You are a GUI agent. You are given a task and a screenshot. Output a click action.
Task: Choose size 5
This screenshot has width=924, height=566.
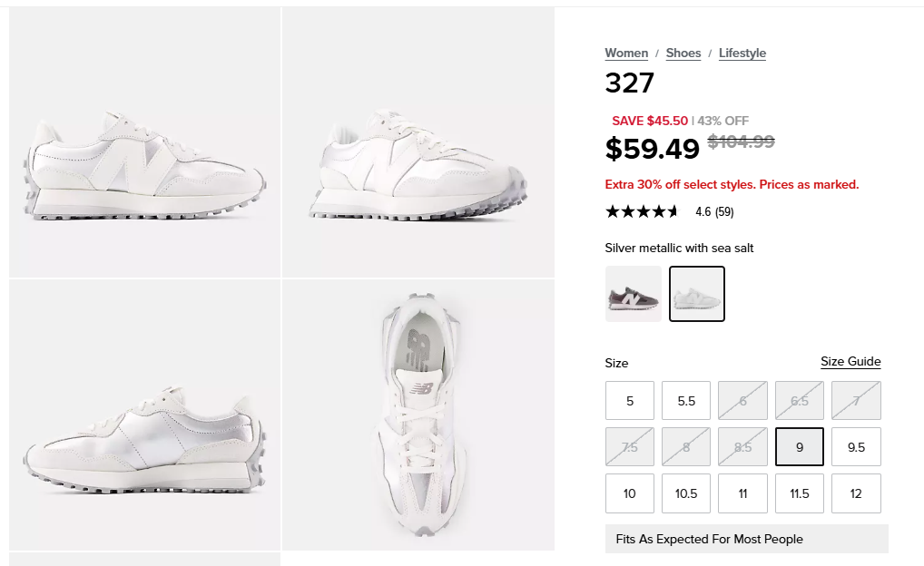(x=630, y=401)
